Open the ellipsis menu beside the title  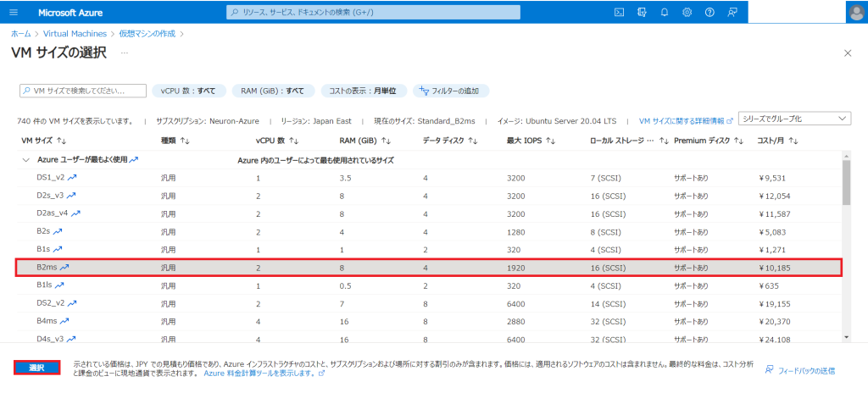[x=125, y=53]
